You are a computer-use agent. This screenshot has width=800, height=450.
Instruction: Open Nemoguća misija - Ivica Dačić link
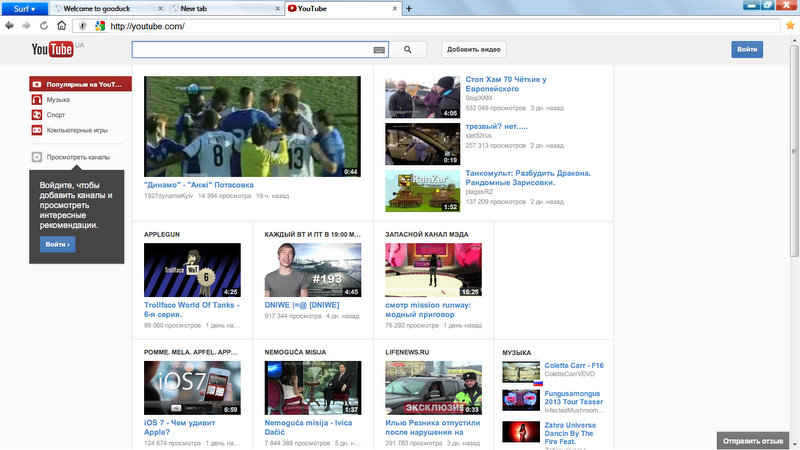(308, 428)
